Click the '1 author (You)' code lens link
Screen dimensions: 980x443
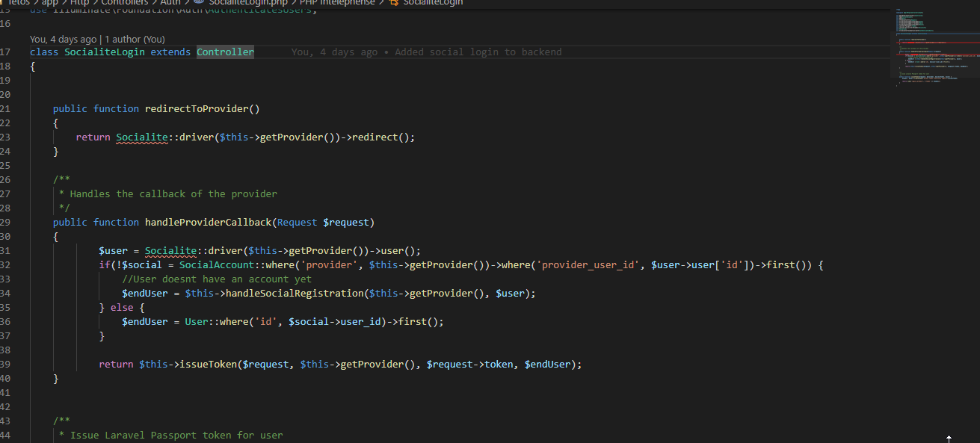point(135,39)
